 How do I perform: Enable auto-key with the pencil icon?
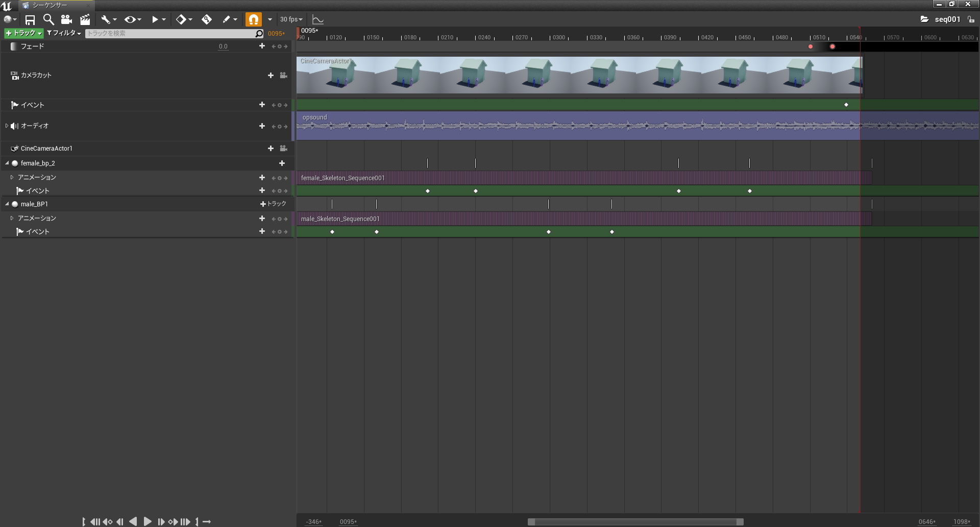tap(227, 19)
